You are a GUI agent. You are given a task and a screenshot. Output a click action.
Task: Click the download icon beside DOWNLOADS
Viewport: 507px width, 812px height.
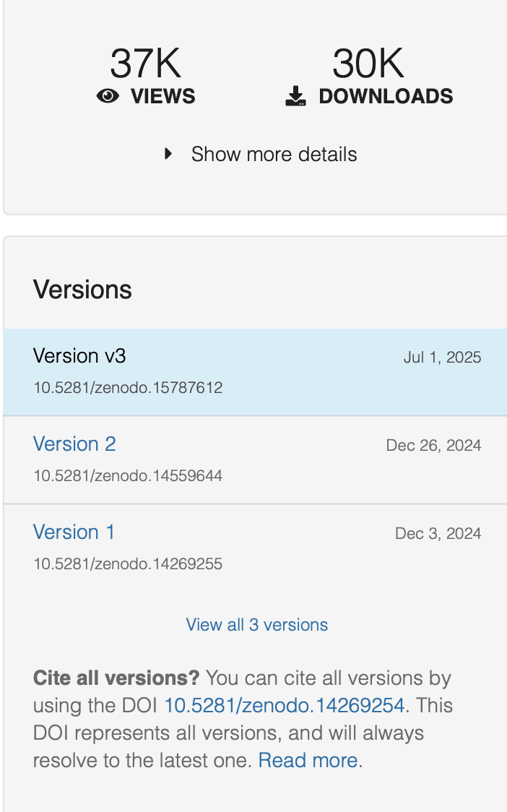(x=295, y=96)
